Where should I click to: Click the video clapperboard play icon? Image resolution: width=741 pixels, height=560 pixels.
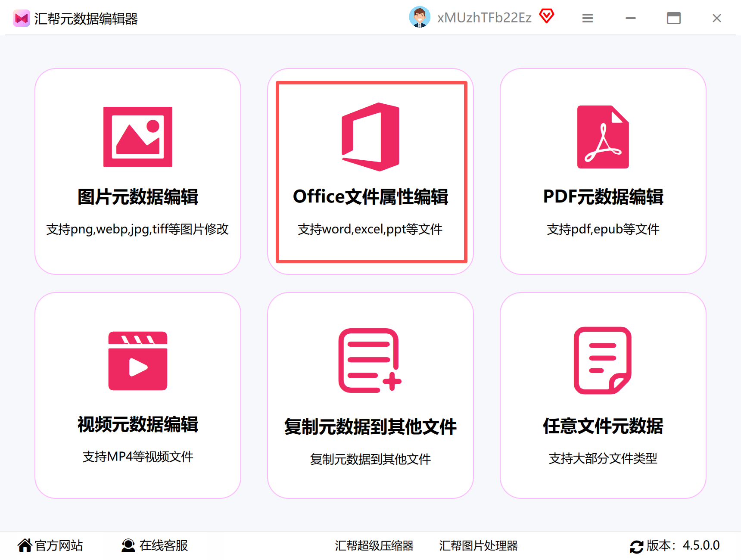pyautogui.click(x=138, y=361)
